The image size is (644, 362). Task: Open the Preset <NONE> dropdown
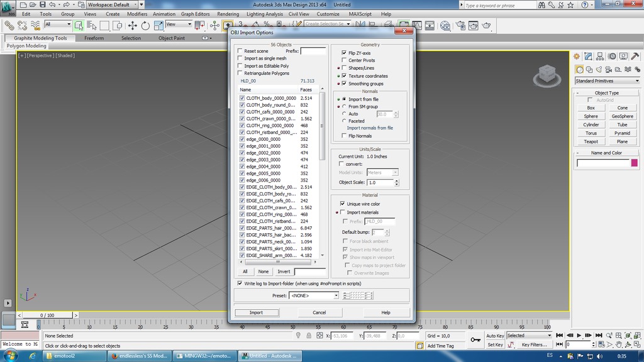tap(314, 295)
